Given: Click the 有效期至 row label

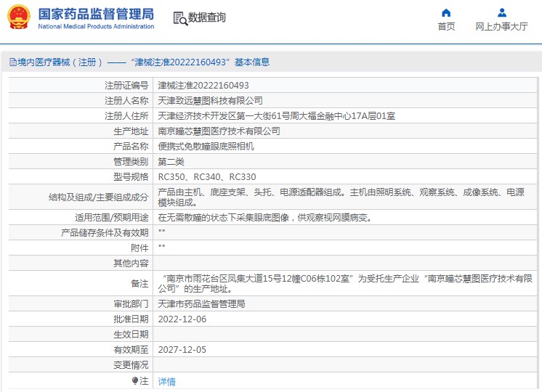Looking at the screenshot, I should click(x=131, y=349).
